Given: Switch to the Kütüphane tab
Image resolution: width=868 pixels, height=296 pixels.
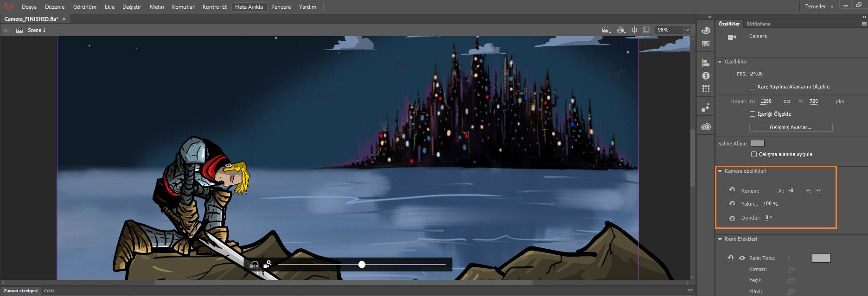Looking at the screenshot, I should [758, 24].
